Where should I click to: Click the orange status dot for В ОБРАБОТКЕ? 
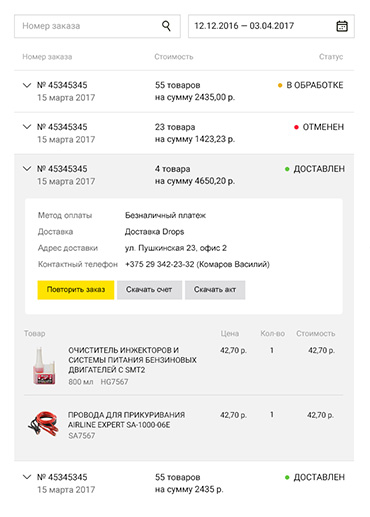(280, 85)
